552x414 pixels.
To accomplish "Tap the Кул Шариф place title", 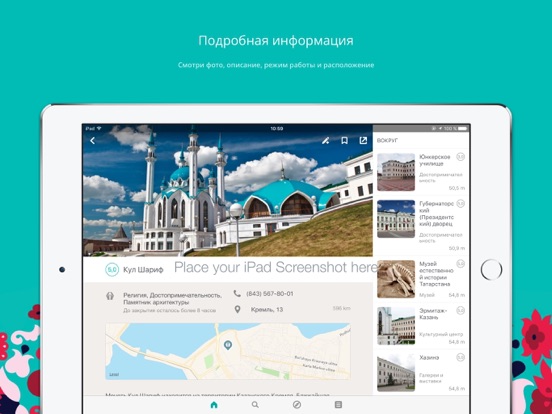I will [x=143, y=270].
